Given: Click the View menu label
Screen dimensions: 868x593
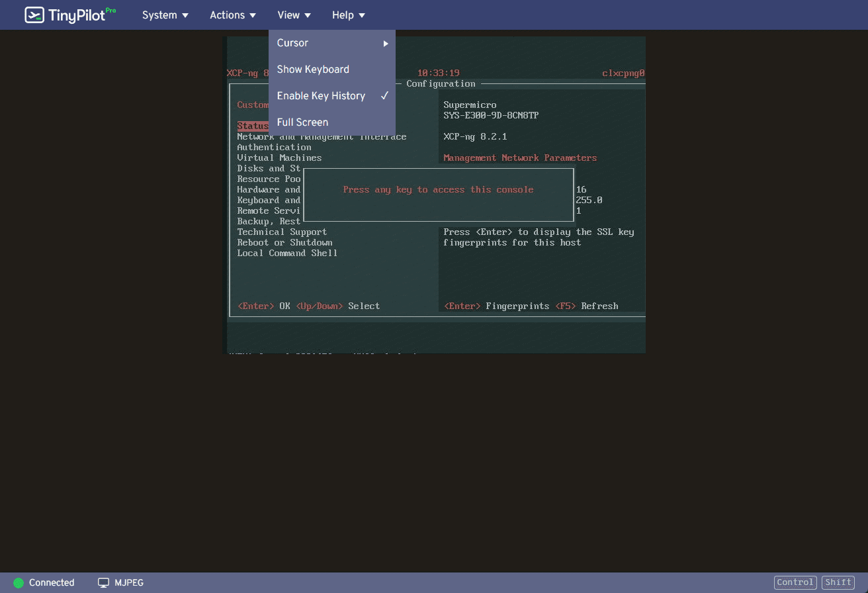Looking at the screenshot, I should [288, 15].
